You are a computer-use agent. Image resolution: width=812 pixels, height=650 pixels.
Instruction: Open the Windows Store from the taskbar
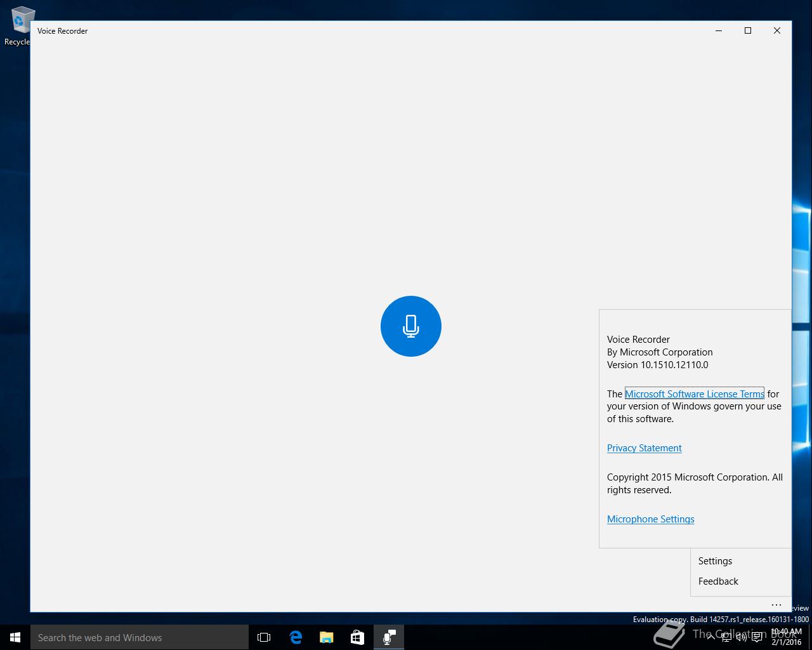point(358,637)
